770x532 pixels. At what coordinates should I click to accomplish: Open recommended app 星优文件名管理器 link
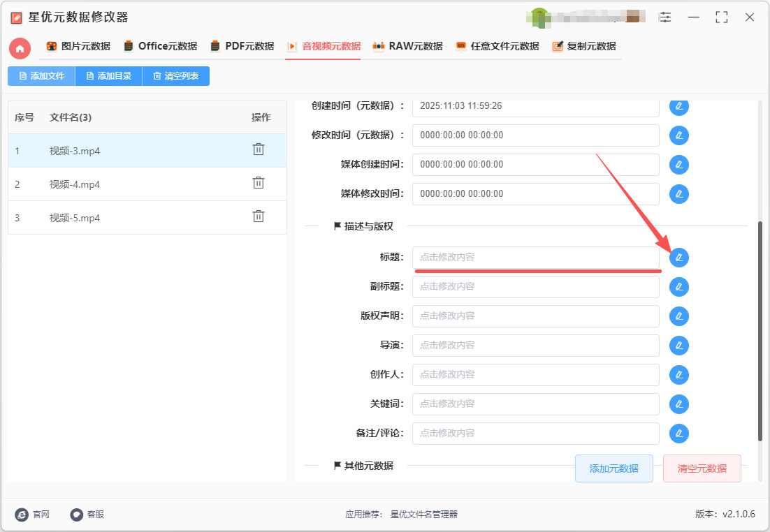coord(424,515)
